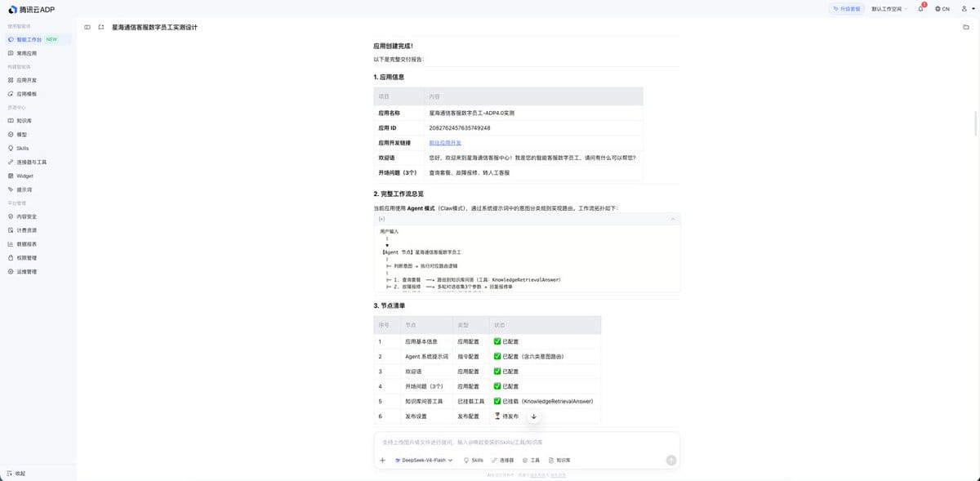Image resolution: width=980 pixels, height=481 pixels.
Task: Click 连接器 in the input toolbar
Action: (502, 460)
